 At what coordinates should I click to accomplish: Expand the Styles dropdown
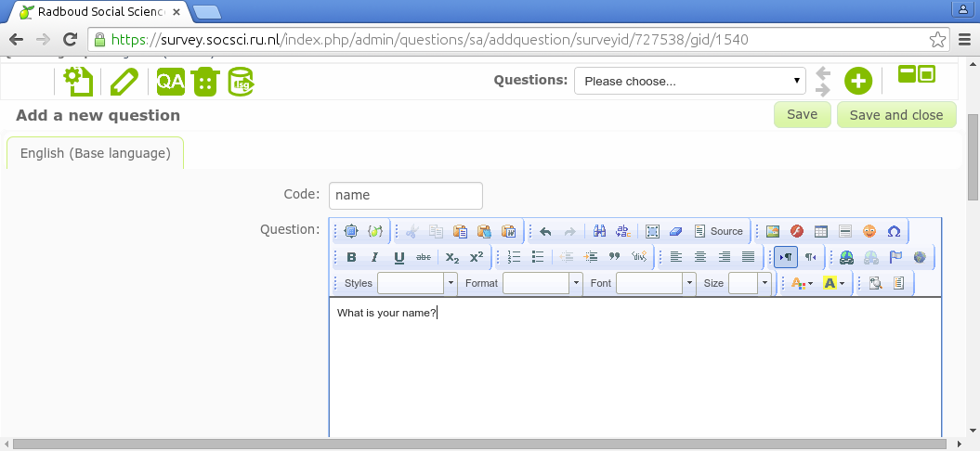click(x=416, y=283)
